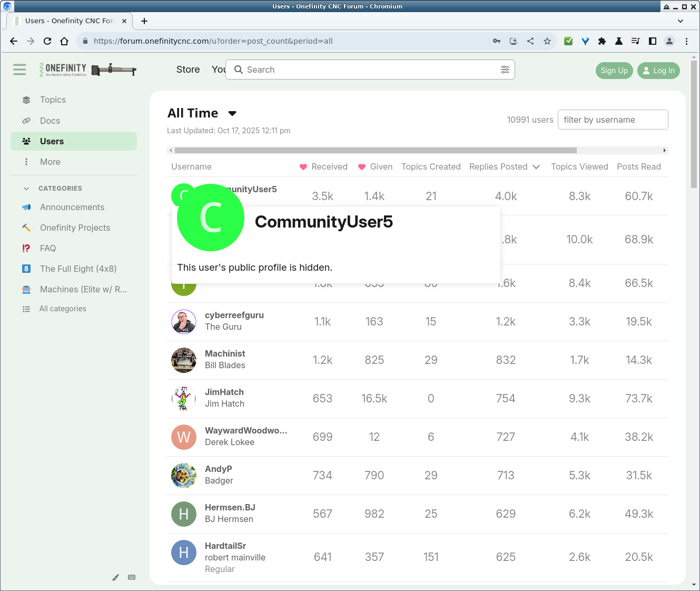Bookmark page with the star icon
Screen dimensions: 700x591
pos(547,41)
